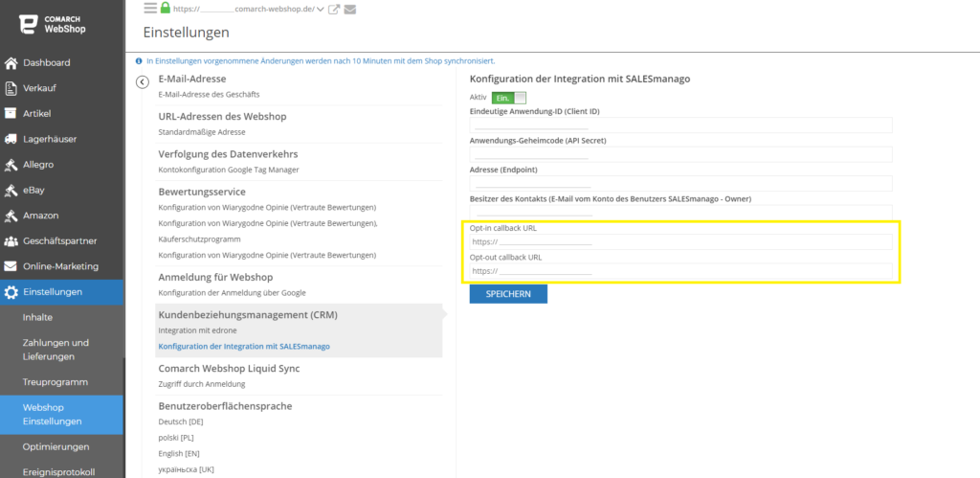Select Webshop Einstellungen submenu item
This screenshot has width=980, height=478.
point(62,415)
